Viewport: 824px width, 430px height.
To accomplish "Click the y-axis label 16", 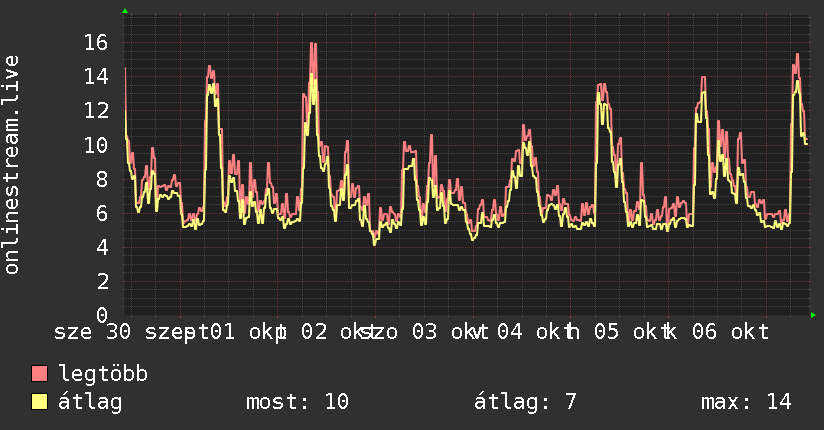I will (x=96, y=43).
